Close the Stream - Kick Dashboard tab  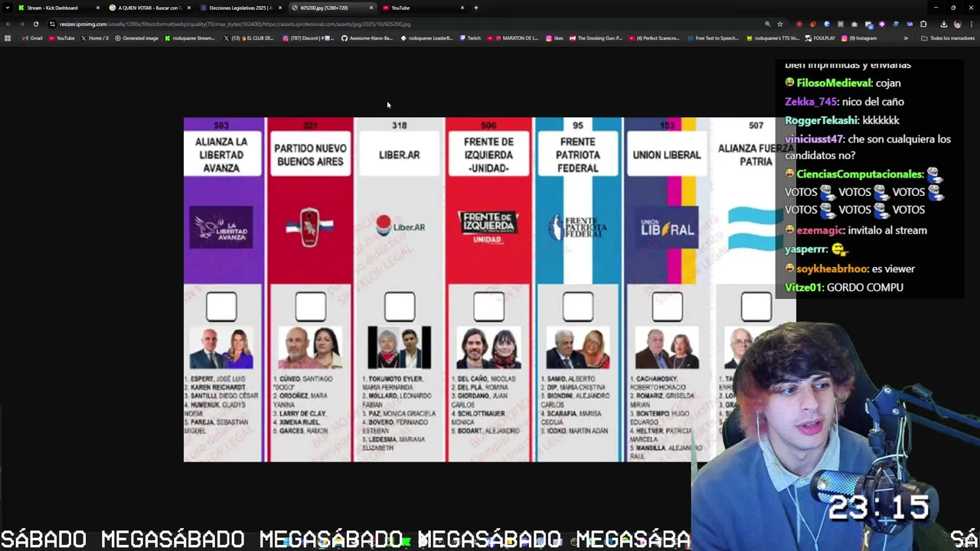pyautogui.click(x=97, y=8)
